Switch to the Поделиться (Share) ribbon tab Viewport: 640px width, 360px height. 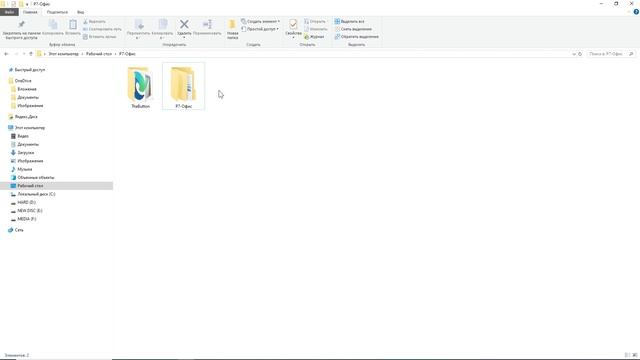pyautogui.click(x=57, y=12)
